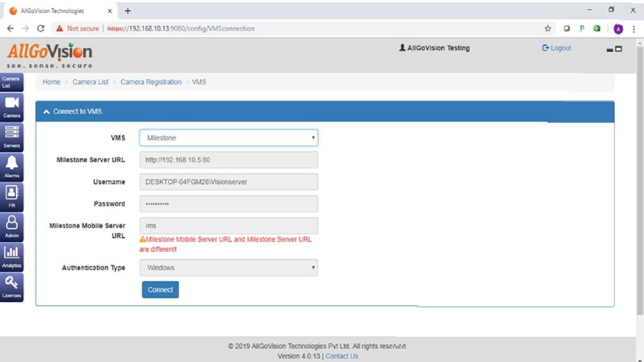The image size is (644, 362).
Task: Click the minimize panel icon near Logout
Action: 610,50
